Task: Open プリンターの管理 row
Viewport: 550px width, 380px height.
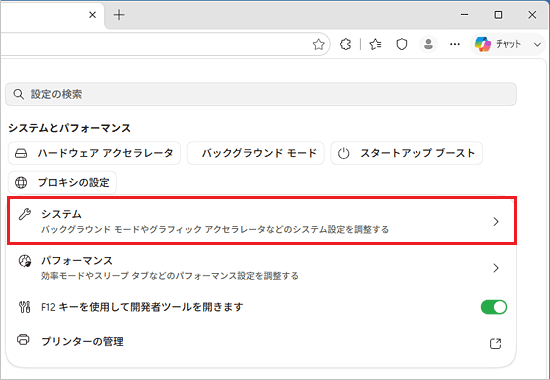Action: pyautogui.click(x=262, y=342)
